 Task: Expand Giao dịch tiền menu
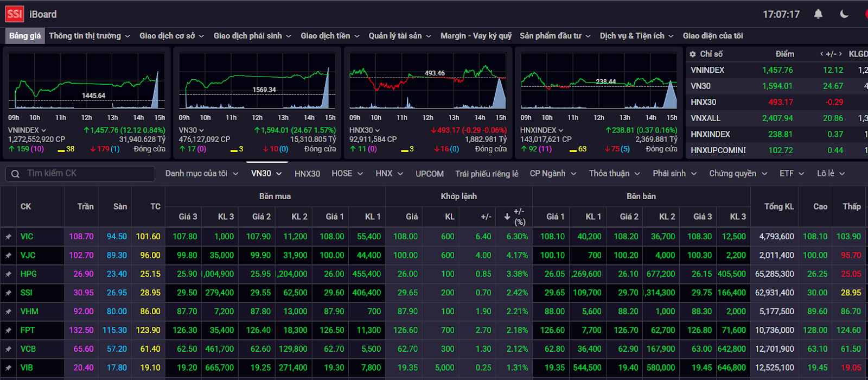(330, 36)
